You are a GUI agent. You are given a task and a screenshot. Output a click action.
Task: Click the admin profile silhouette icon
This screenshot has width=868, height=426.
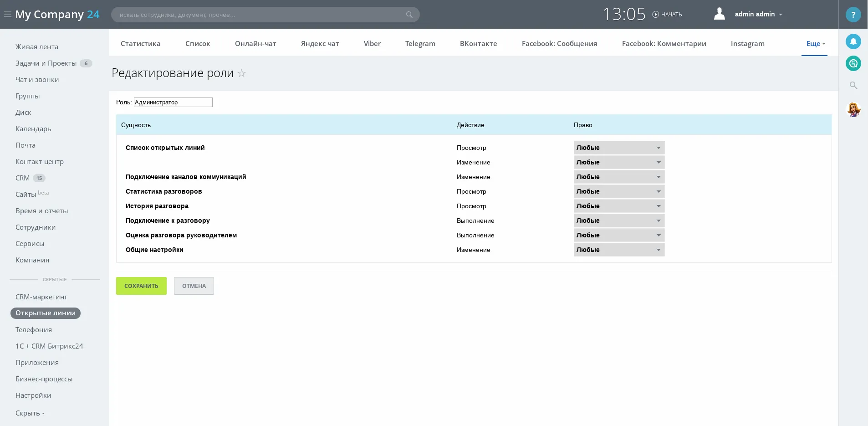[719, 14]
